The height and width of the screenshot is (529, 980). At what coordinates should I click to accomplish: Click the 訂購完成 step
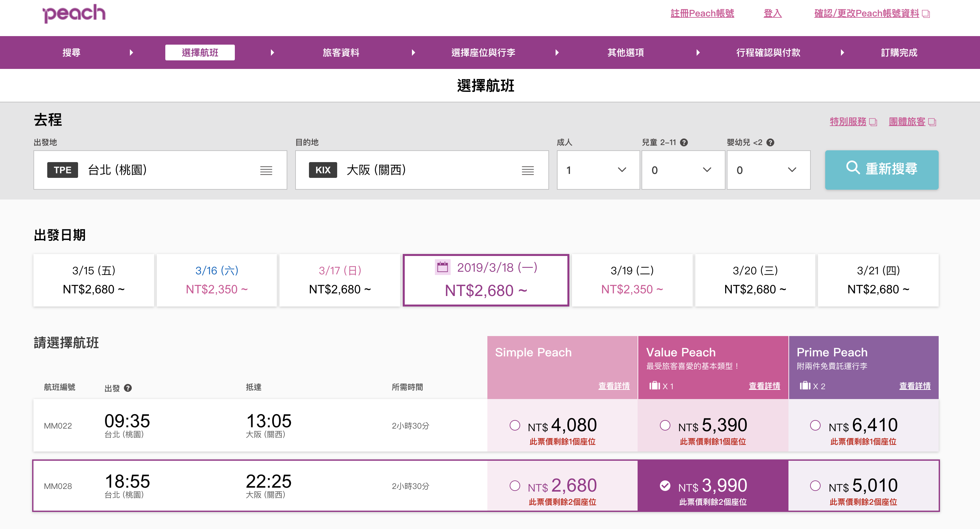point(899,53)
